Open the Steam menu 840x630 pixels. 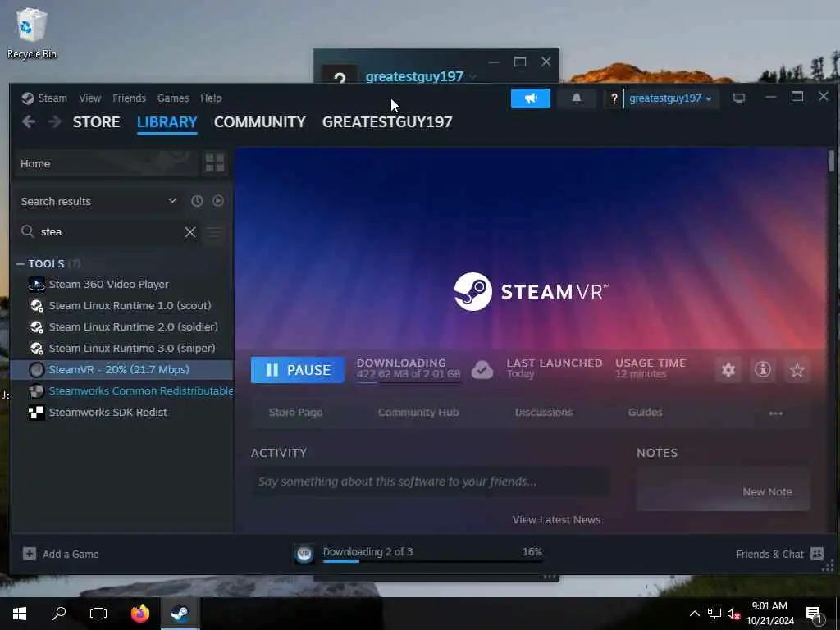[52, 98]
